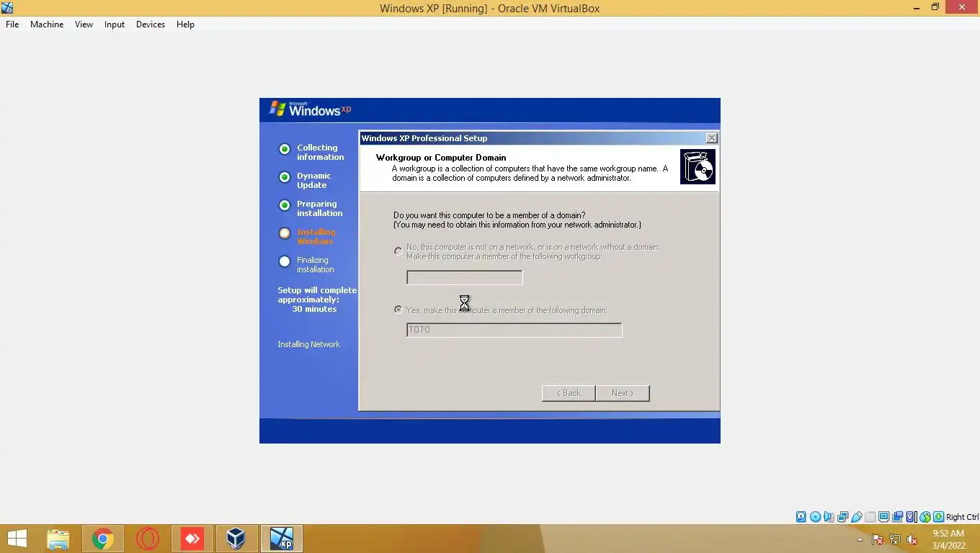This screenshot has height=553, width=980.
Task: Open VirtualBox Manager from the taskbar
Action: pyautogui.click(x=236, y=539)
